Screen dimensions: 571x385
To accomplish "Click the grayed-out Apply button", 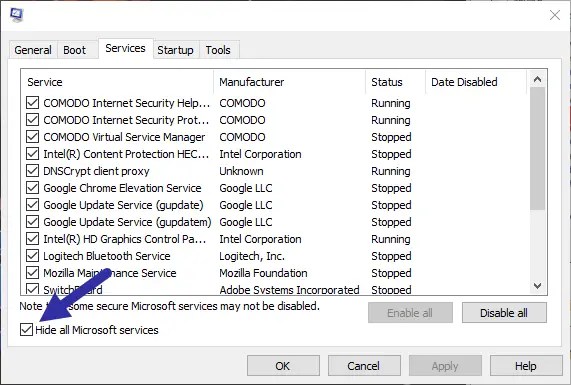I will pyautogui.click(x=445, y=366).
